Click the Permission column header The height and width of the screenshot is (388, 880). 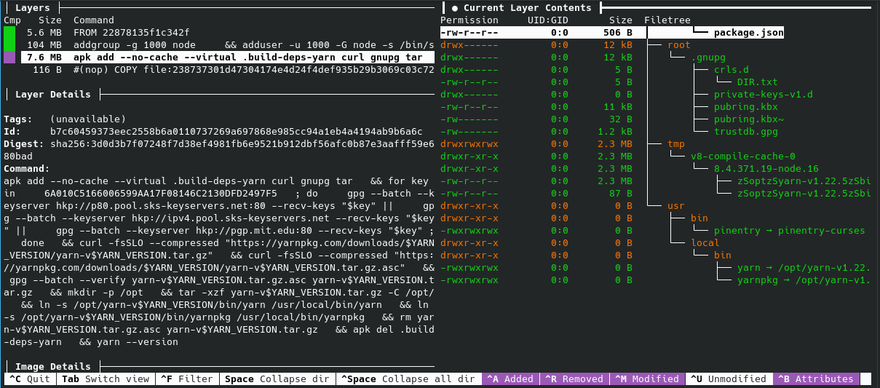pos(469,20)
